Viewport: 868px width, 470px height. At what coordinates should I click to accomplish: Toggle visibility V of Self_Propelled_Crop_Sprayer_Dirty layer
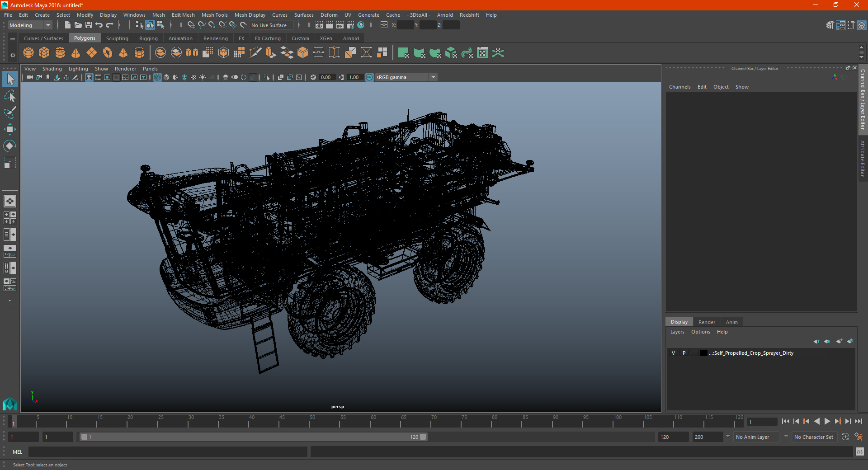(674, 353)
